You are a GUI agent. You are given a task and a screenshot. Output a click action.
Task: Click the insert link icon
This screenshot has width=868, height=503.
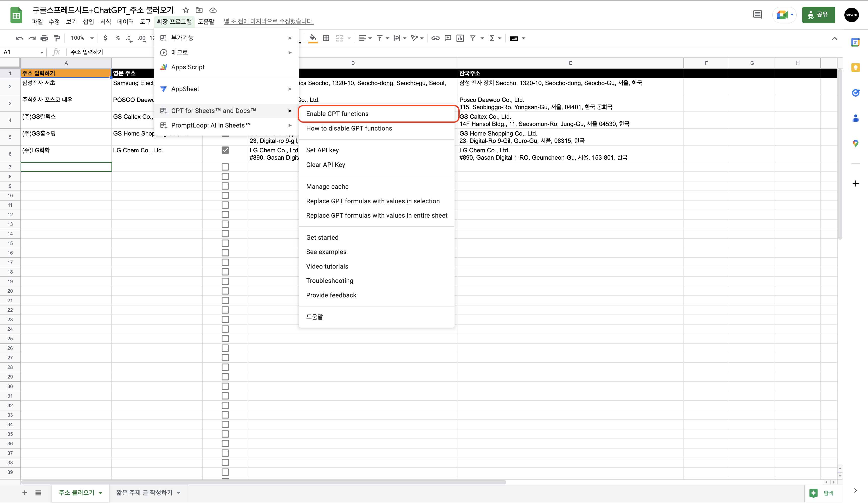coord(435,38)
